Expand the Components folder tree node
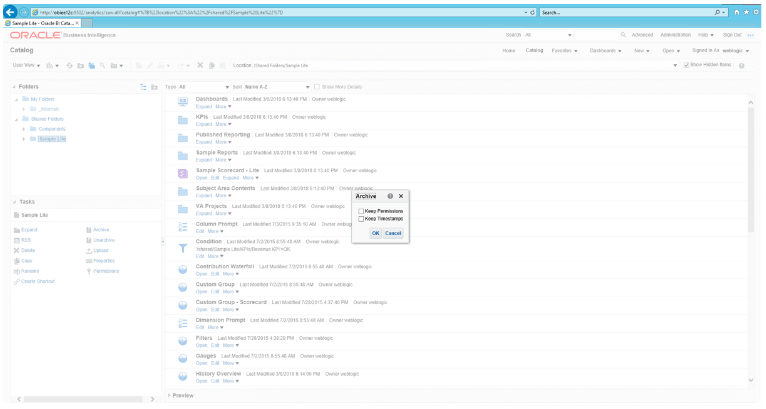 (23, 129)
